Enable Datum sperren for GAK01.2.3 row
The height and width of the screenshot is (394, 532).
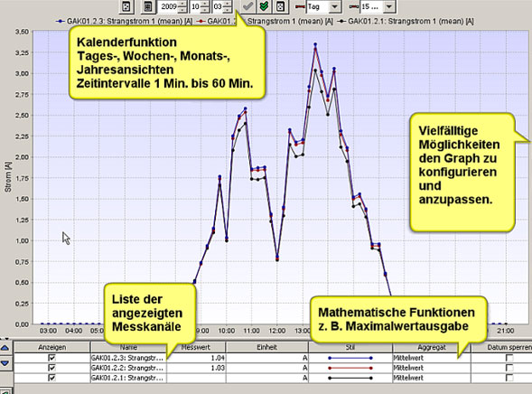(509, 358)
